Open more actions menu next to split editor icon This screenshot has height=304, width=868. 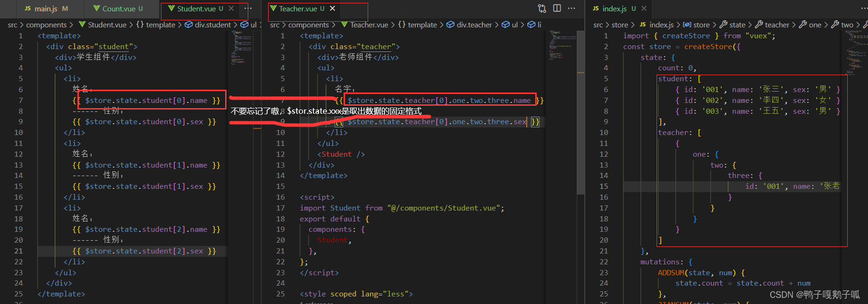pyautogui.click(x=572, y=8)
